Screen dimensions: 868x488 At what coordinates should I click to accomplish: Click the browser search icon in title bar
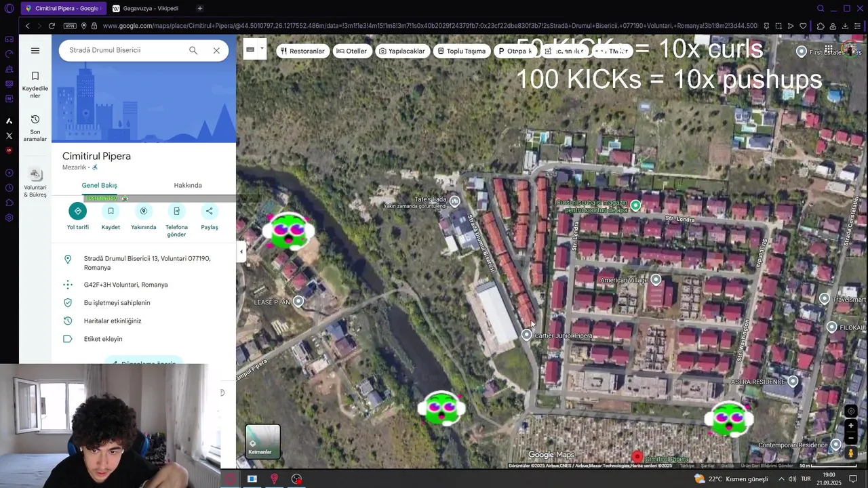(821, 8)
